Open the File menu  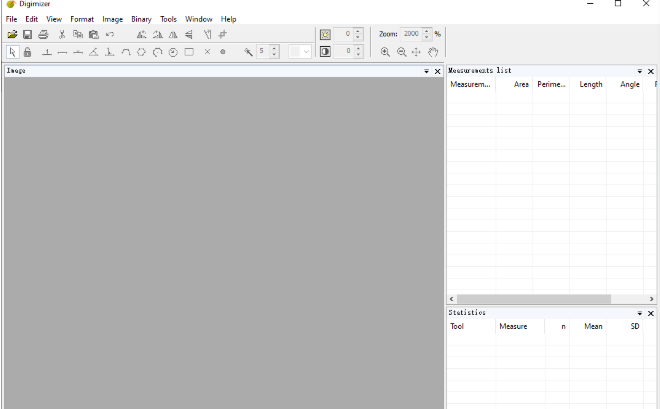point(11,19)
